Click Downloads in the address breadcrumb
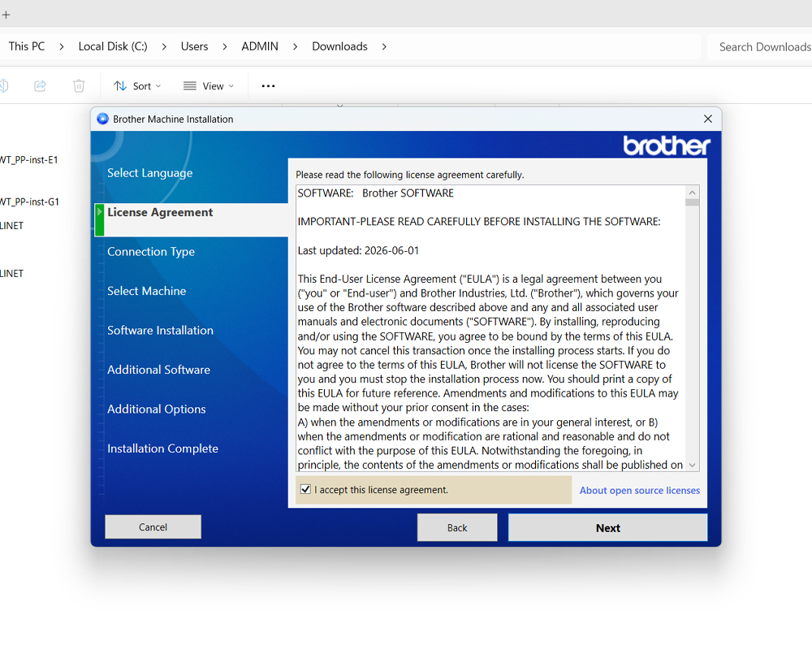Image resolution: width=812 pixels, height=650 pixels. [339, 46]
